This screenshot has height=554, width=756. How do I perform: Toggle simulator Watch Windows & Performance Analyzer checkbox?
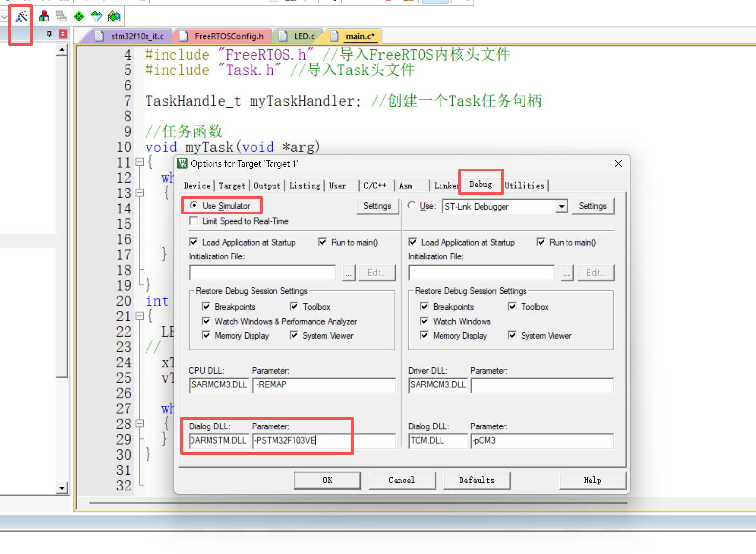(x=206, y=321)
